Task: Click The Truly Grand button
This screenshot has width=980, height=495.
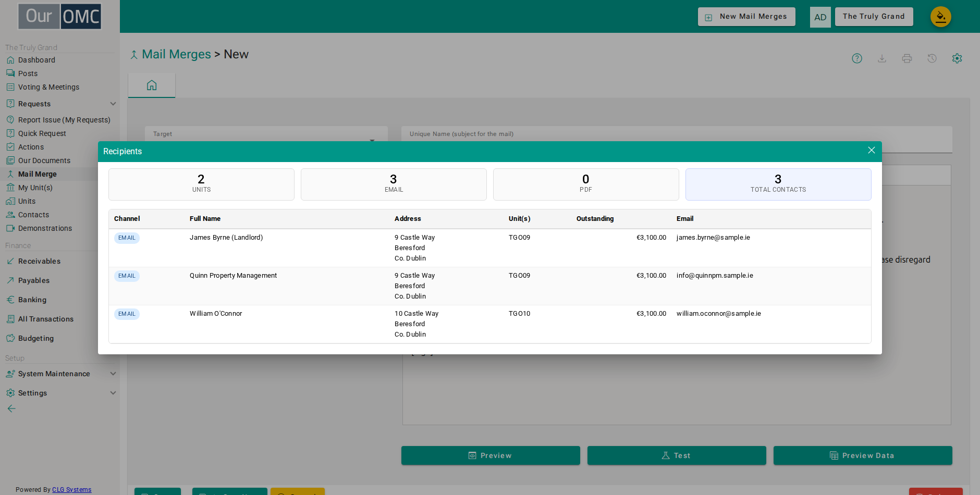Action: [x=874, y=17]
